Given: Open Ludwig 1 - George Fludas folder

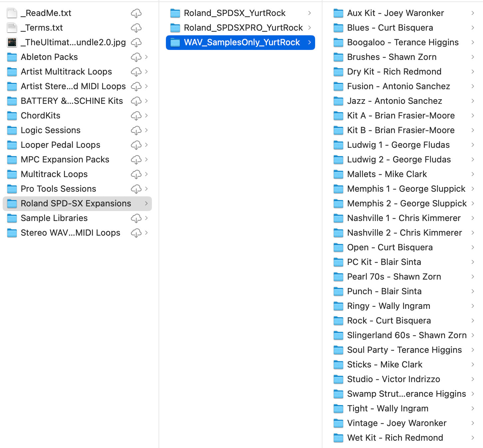Looking at the screenshot, I should pos(404,145).
